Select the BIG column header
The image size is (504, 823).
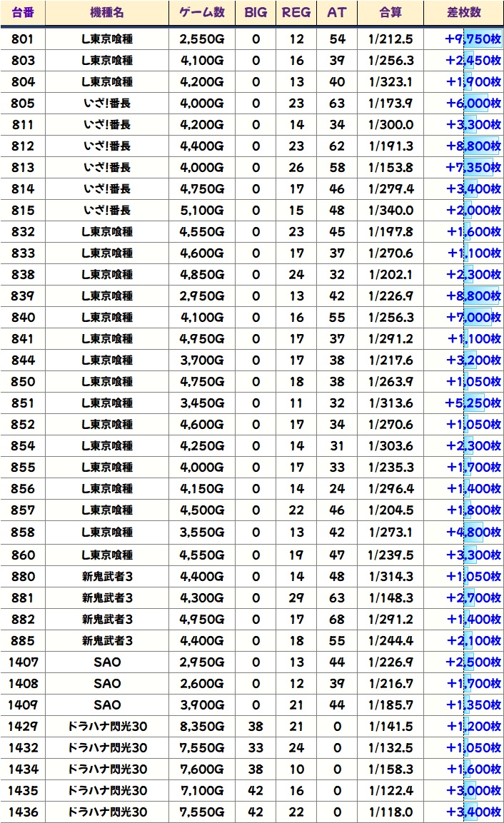click(x=256, y=13)
